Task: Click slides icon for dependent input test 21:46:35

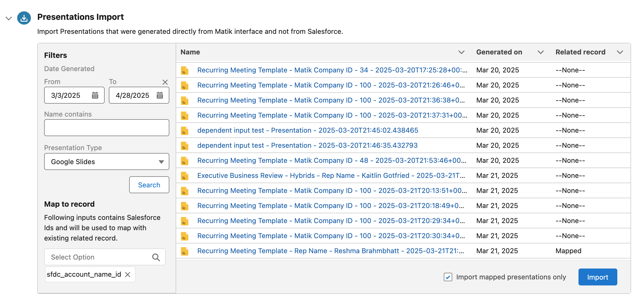Action: [x=185, y=146]
